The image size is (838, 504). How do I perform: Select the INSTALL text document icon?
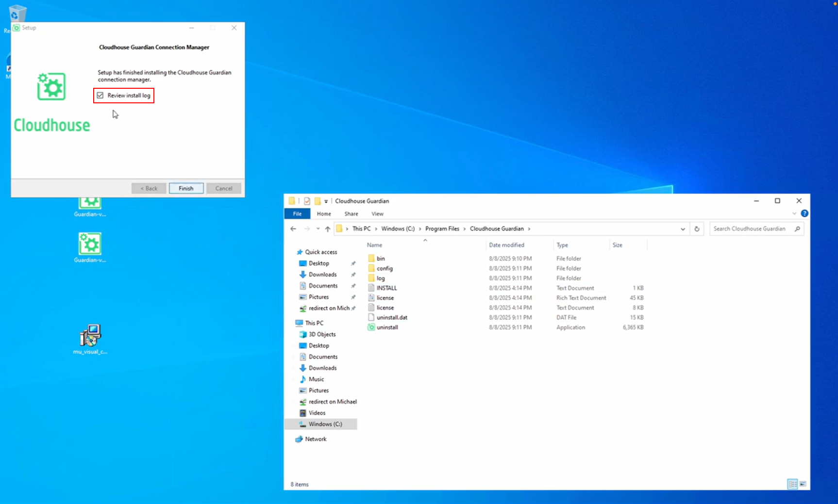[x=371, y=288]
